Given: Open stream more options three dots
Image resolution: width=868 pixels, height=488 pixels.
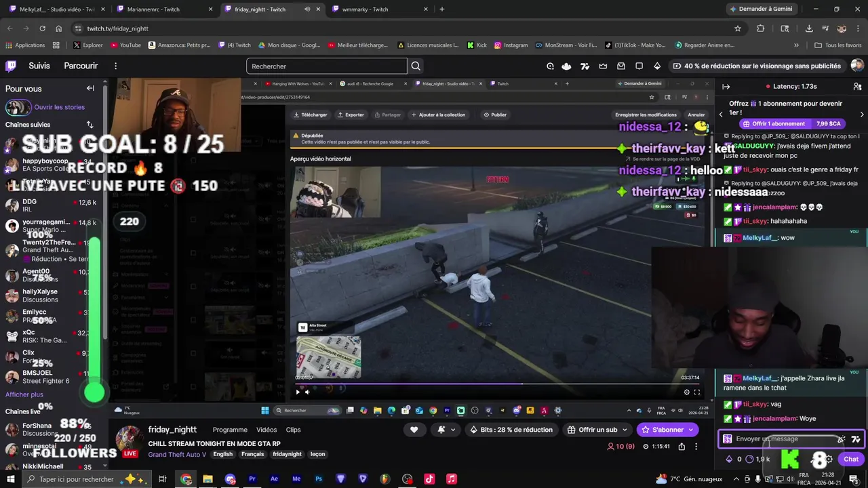Looking at the screenshot, I should point(696,446).
